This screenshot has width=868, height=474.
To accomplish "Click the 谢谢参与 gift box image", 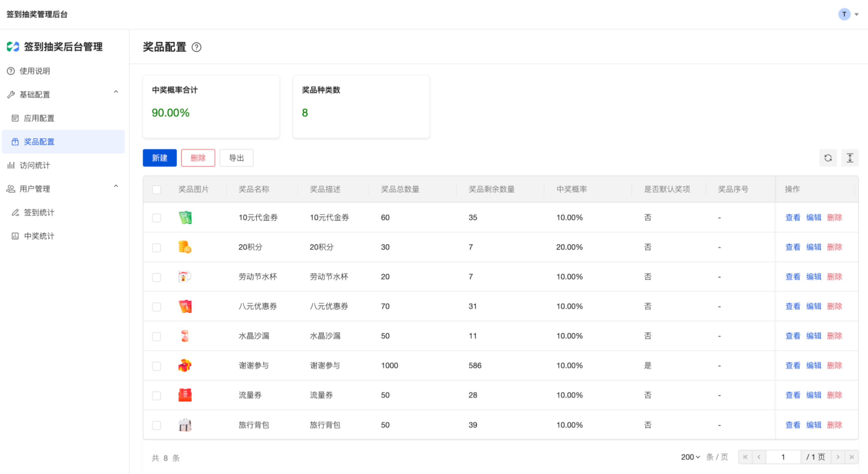I will pos(185,366).
